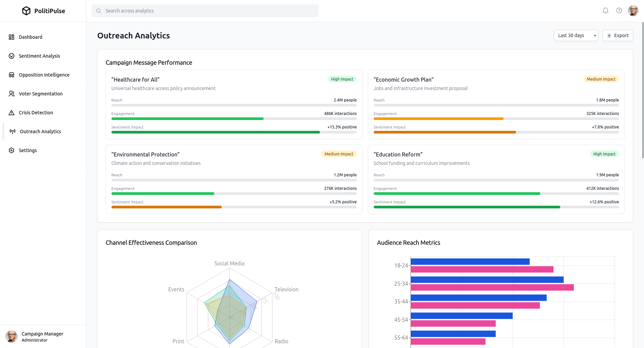Open notifications bell icon

pyautogui.click(x=606, y=11)
